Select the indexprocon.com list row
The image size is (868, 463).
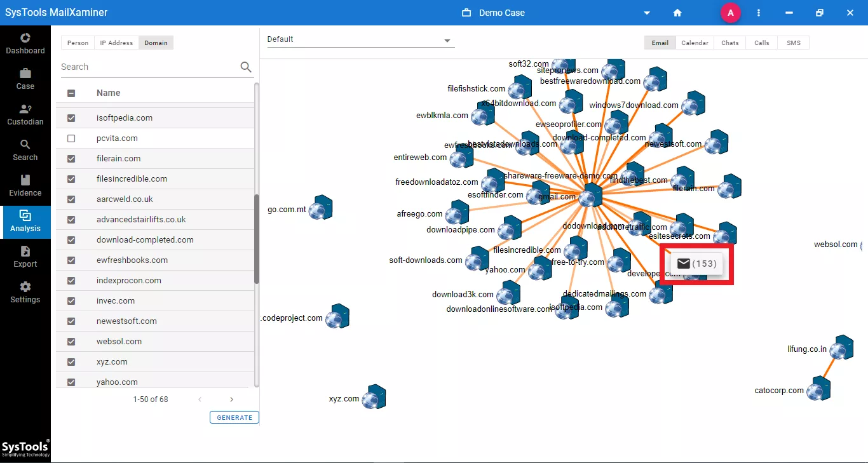pos(155,281)
